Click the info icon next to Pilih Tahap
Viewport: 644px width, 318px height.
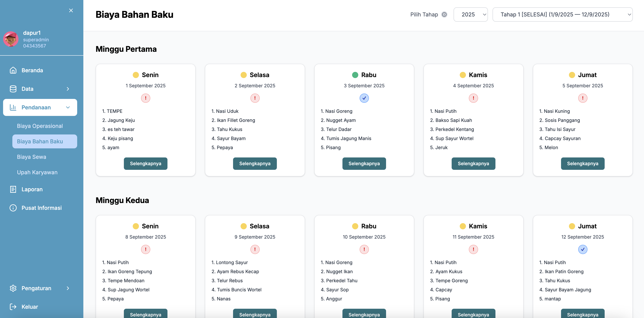tap(444, 14)
